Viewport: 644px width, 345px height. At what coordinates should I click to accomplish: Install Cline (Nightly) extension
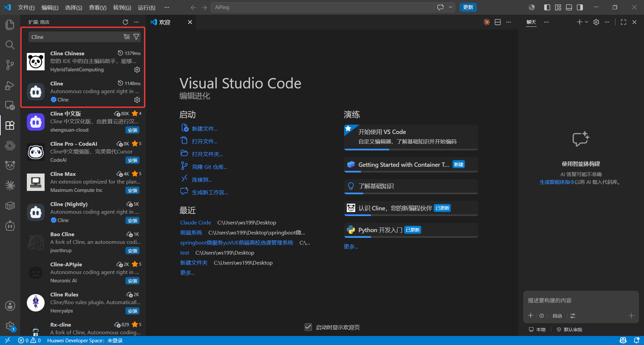tap(132, 221)
